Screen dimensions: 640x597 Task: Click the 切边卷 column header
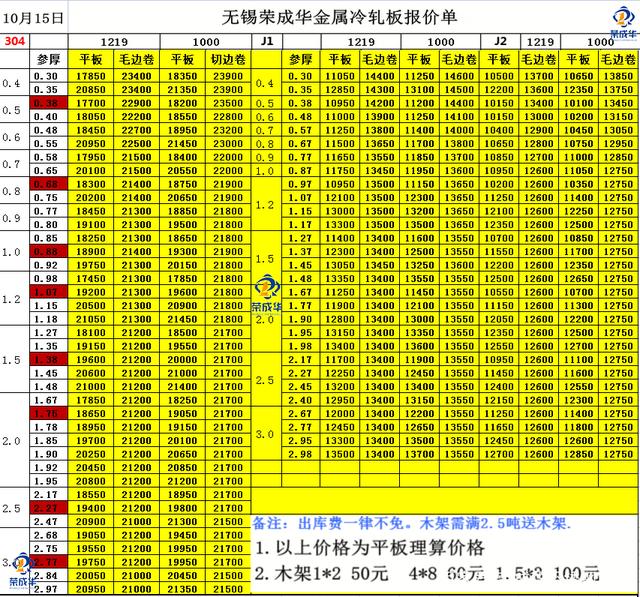(x=228, y=60)
